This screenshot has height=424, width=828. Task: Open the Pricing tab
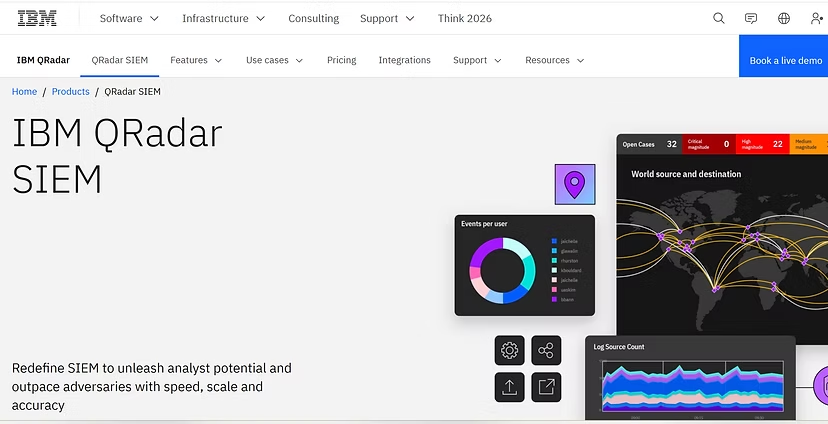(342, 60)
